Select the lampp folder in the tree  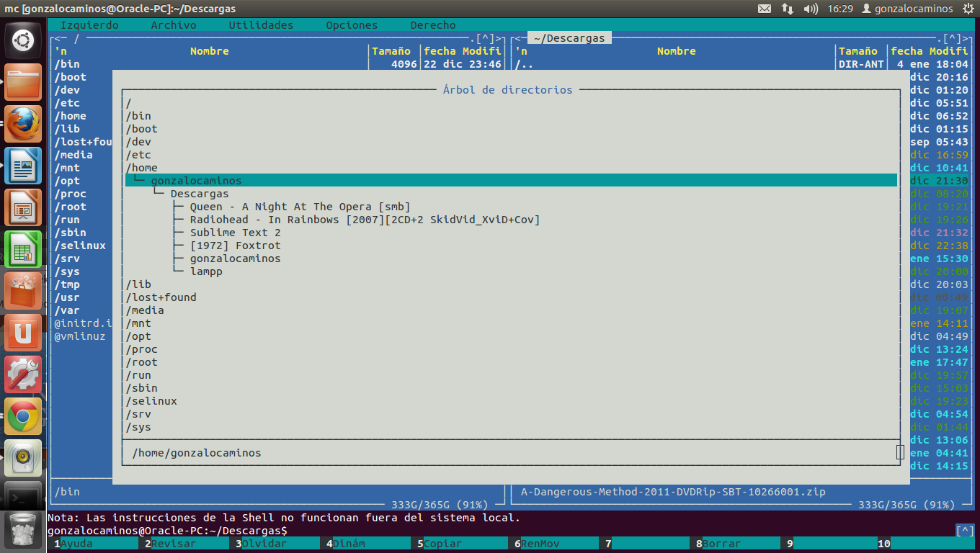pos(206,271)
